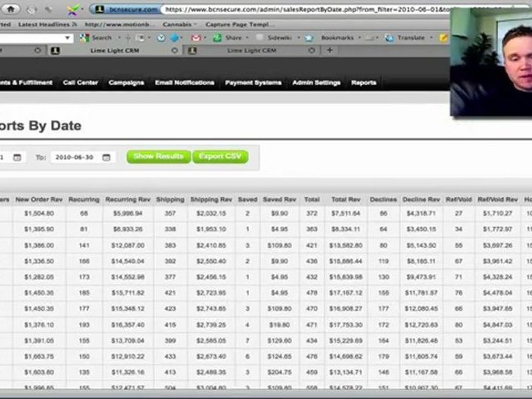This screenshot has height=399, width=532.
Task: Click the bcnsecure.com site identity badge
Action: pyautogui.click(x=126, y=9)
